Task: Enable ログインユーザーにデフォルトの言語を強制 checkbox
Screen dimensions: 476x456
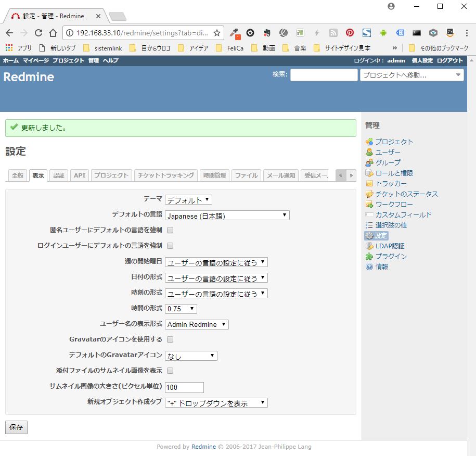Action: click(170, 246)
